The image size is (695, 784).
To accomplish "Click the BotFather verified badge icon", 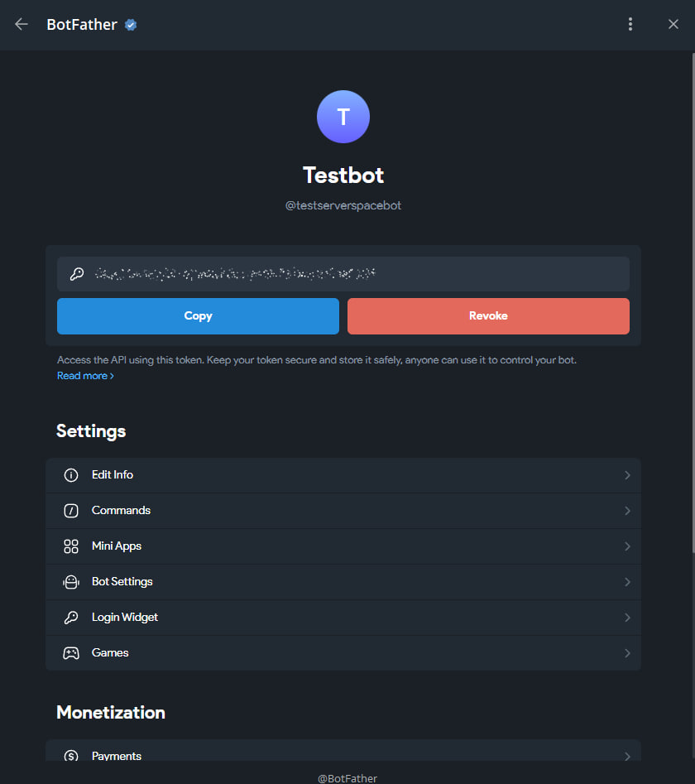I will coord(131,25).
